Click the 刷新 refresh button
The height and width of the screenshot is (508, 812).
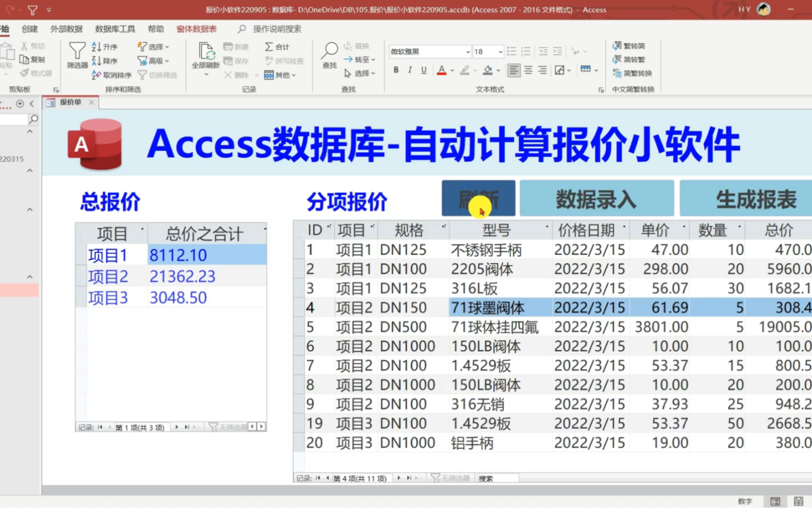click(x=478, y=198)
